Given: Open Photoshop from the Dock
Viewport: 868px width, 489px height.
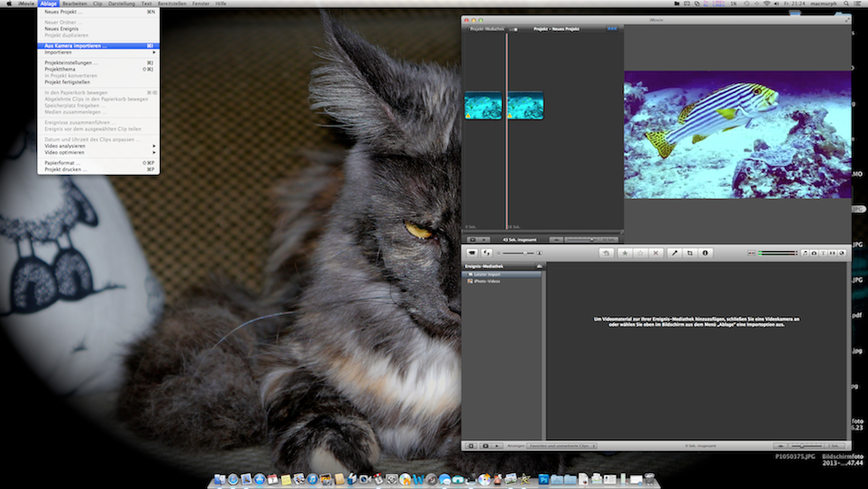Looking at the screenshot, I should 543,479.
